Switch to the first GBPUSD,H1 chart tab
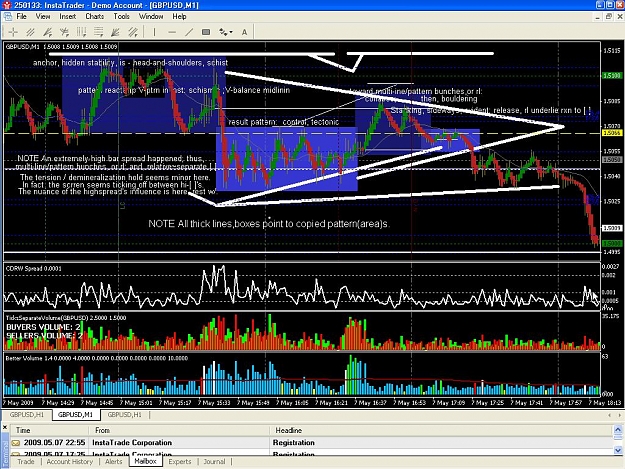625x469 pixels. click(27, 415)
